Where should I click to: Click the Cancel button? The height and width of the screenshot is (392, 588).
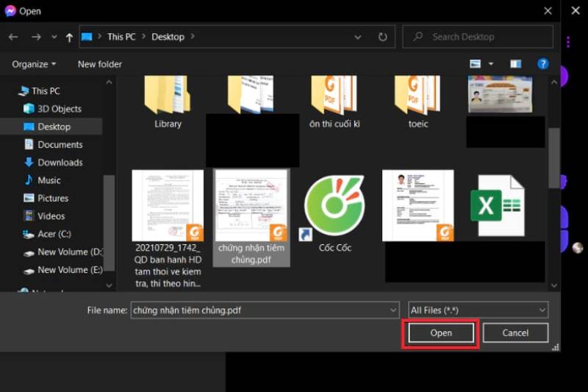pyautogui.click(x=515, y=333)
